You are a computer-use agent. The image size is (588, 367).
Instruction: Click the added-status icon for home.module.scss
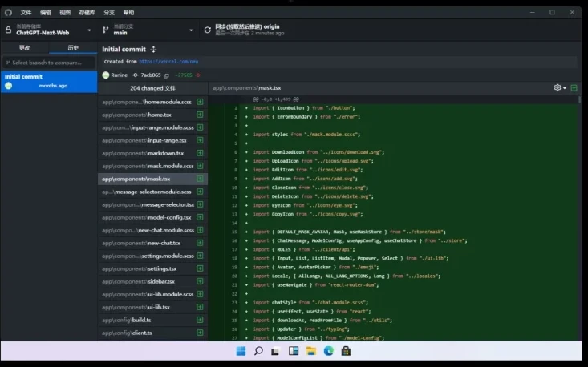click(x=200, y=102)
